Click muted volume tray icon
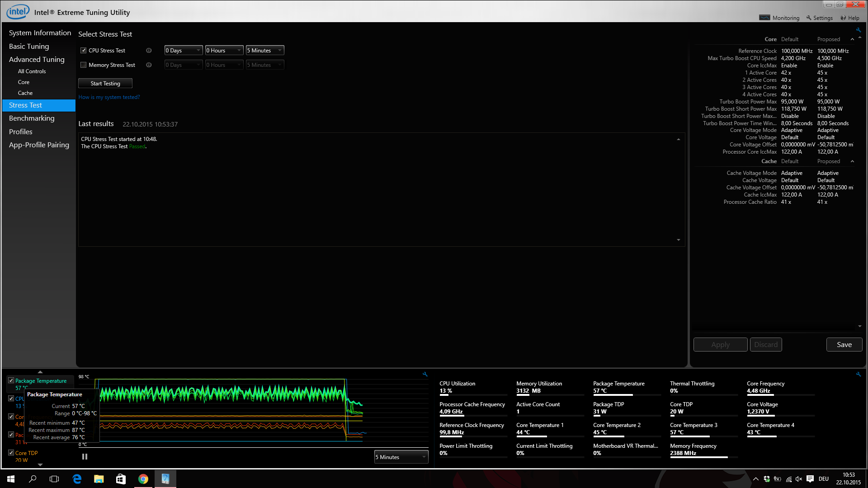Image resolution: width=868 pixels, height=488 pixels. click(799, 479)
